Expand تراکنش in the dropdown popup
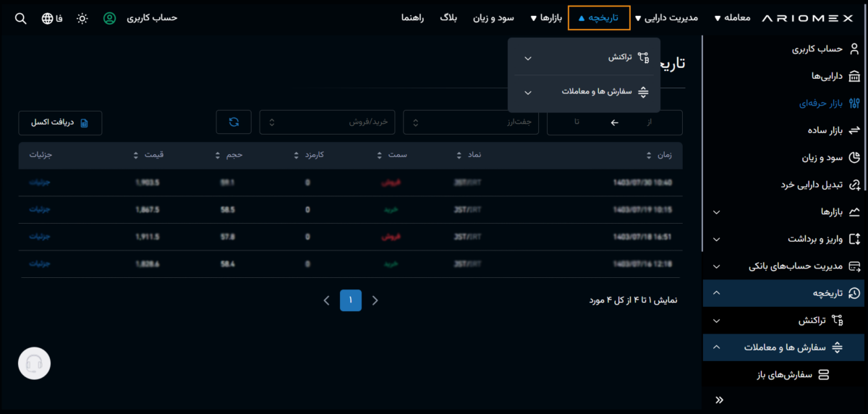Screen dimensions: 868x414 pos(584,57)
